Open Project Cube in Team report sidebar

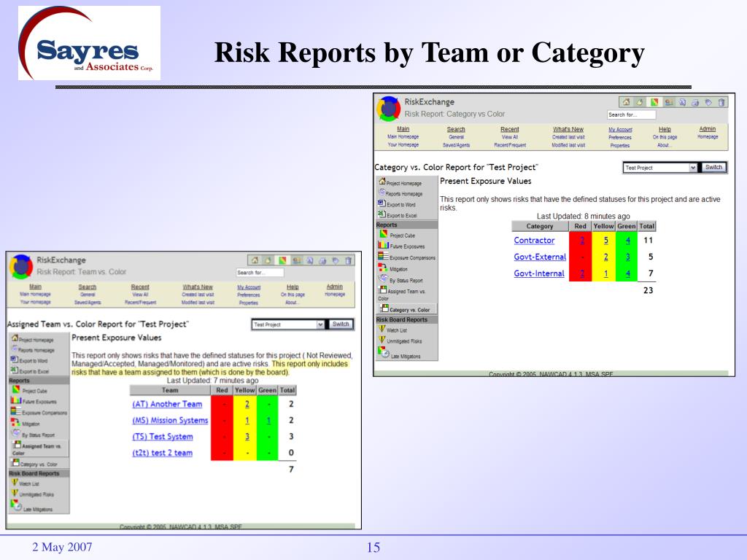click(29, 390)
